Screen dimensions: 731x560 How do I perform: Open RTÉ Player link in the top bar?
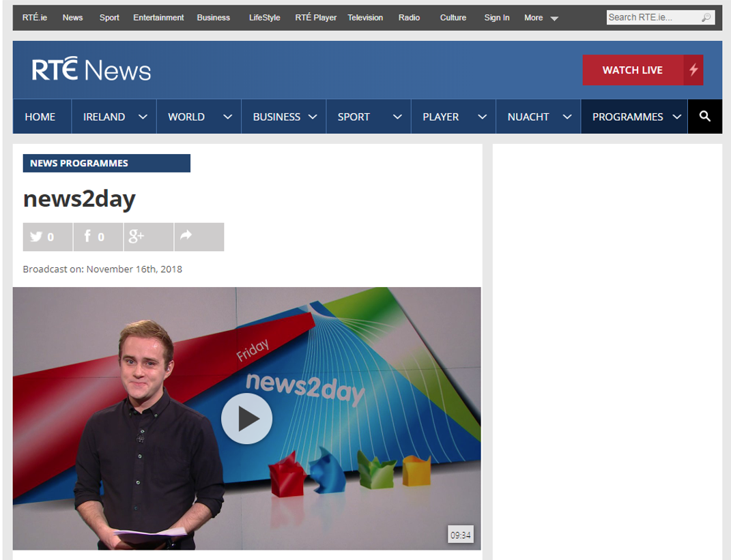pos(315,18)
